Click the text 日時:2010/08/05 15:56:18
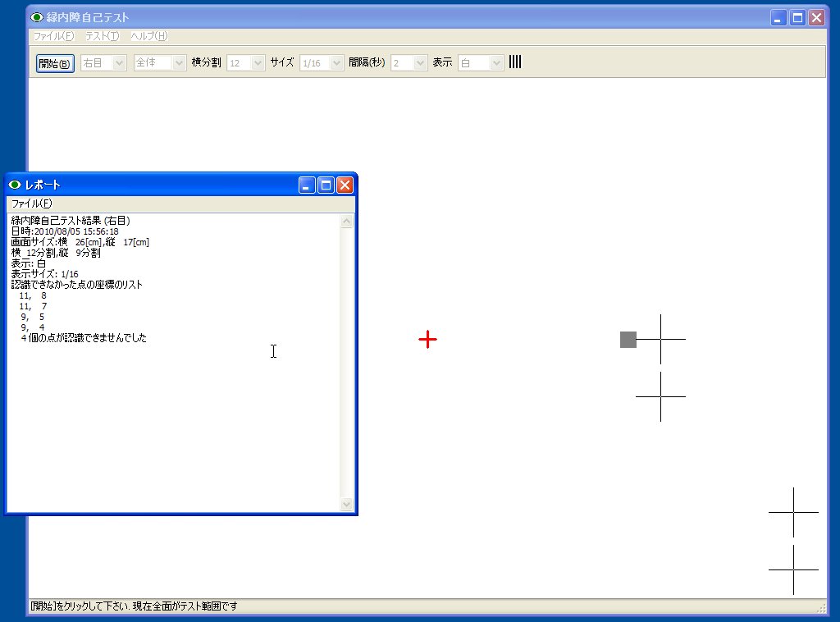Screen dimensions: 840x622 (x=65, y=231)
